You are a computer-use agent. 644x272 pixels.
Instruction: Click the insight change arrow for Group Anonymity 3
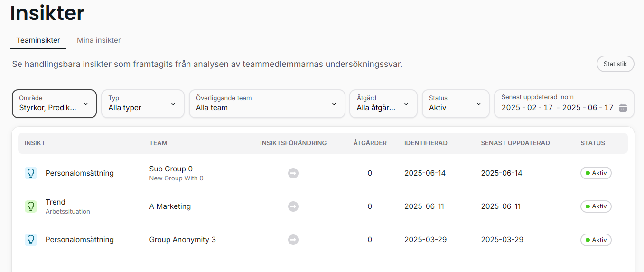(x=293, y=240)
